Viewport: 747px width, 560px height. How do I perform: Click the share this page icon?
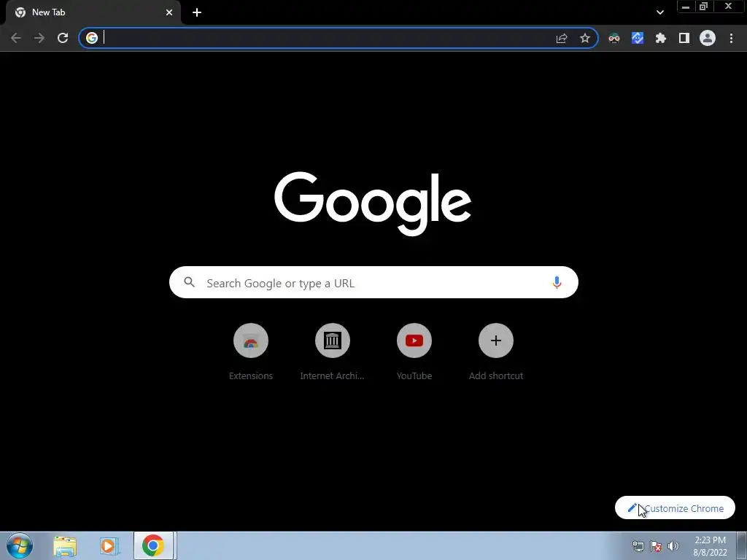click(x=562, y=38)
